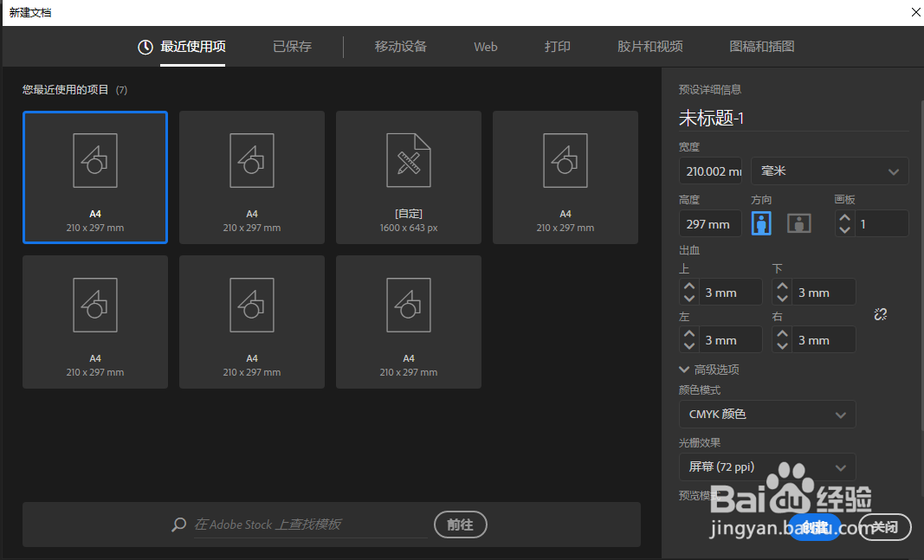The width and height of the screenshot is (924, 560).
Task: Click the 创建 button
Action: pyautogui.click(x=815, y=528)
